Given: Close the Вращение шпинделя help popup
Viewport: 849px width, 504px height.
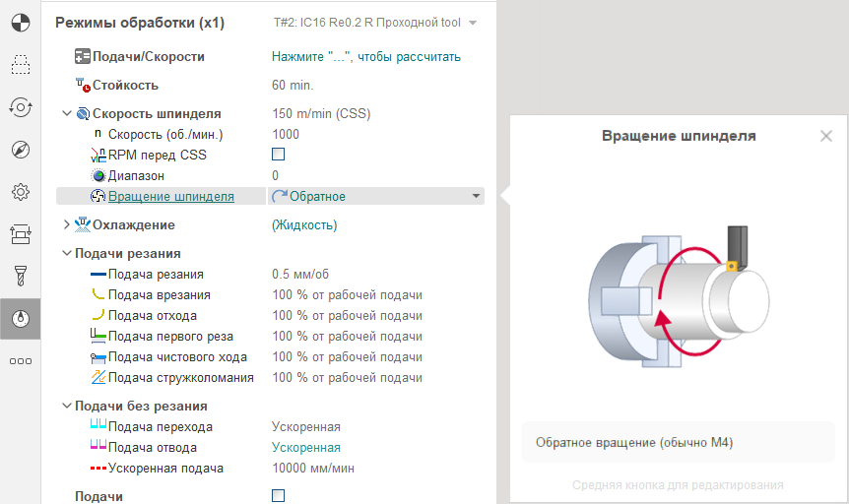Looking at the screenshot, I should click(x=825, y=137).
